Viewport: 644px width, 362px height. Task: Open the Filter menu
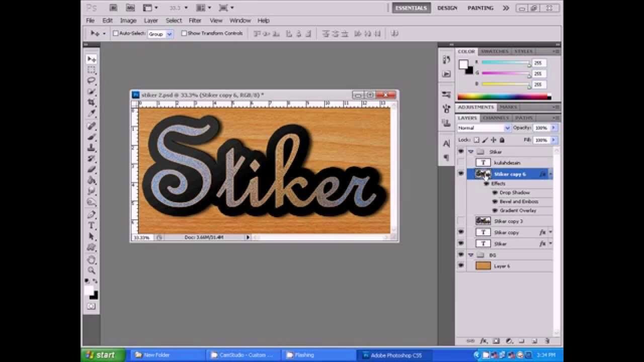pyautogui.click(x=195, y=21)
